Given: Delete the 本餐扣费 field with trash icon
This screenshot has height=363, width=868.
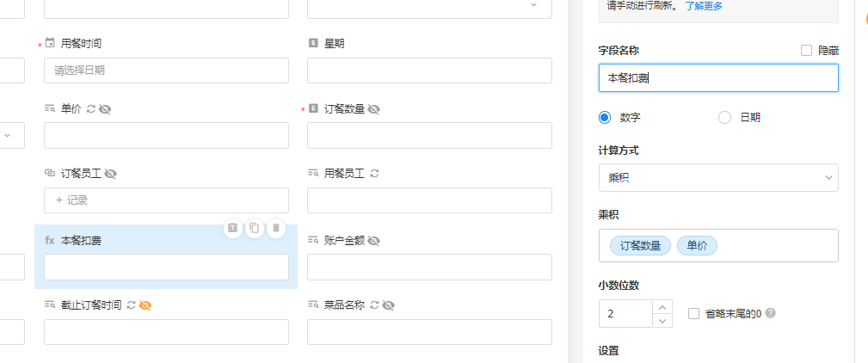Looking at the screenshot, I should coord(275,228).
